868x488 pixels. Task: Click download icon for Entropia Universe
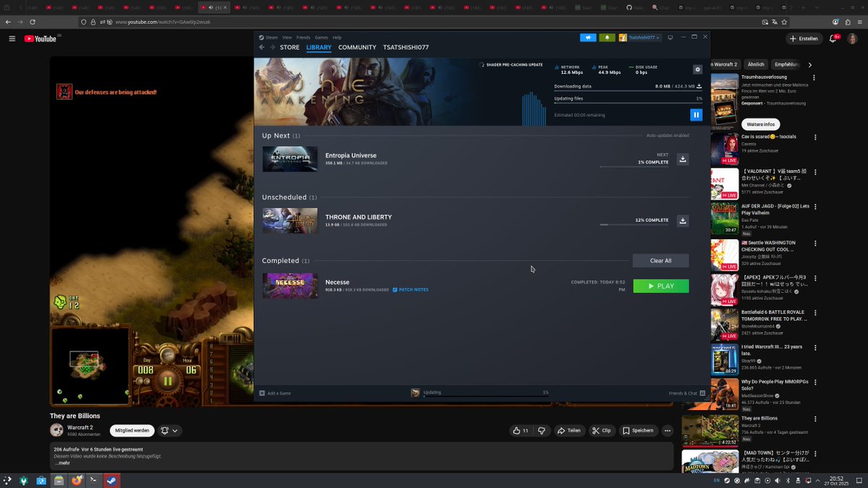(x=682, y=159)
